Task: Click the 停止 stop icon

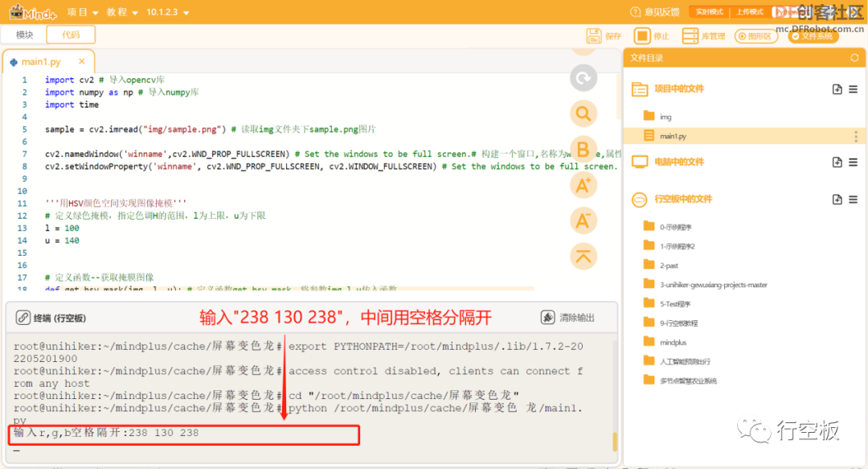Action: (642, 36)
